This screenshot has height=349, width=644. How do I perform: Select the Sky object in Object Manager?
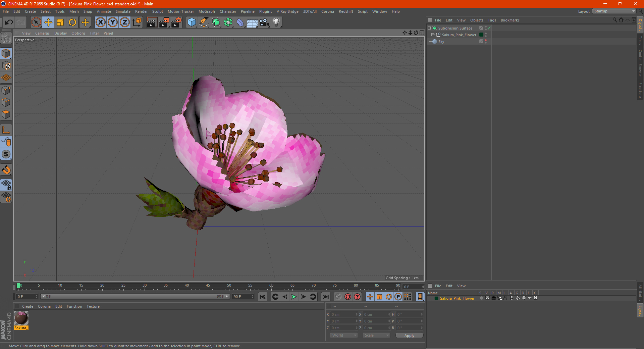441,42
